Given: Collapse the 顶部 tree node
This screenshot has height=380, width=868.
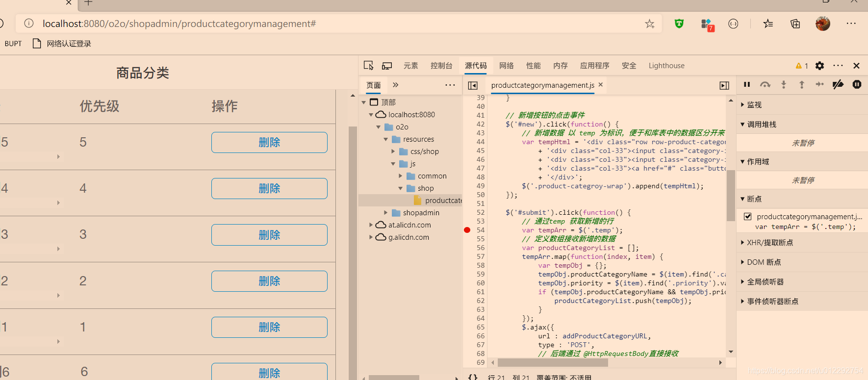Looking at the screenshot, I should coord(364,102).
